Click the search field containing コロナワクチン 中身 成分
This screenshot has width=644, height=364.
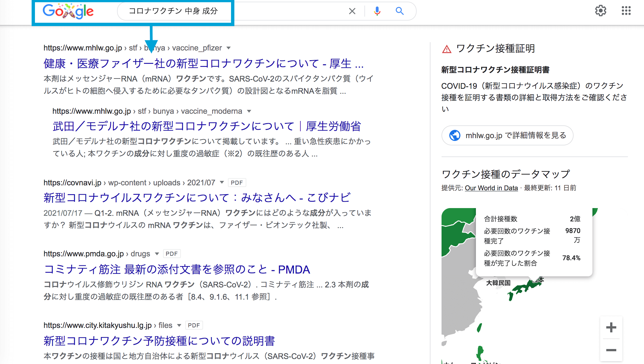[x=266, y=11]
